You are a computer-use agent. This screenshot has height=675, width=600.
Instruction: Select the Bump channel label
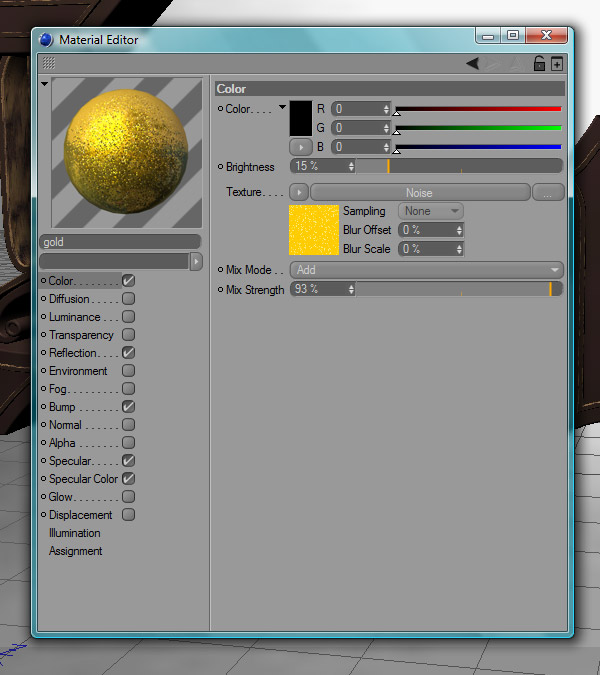[x=62, y=407]
